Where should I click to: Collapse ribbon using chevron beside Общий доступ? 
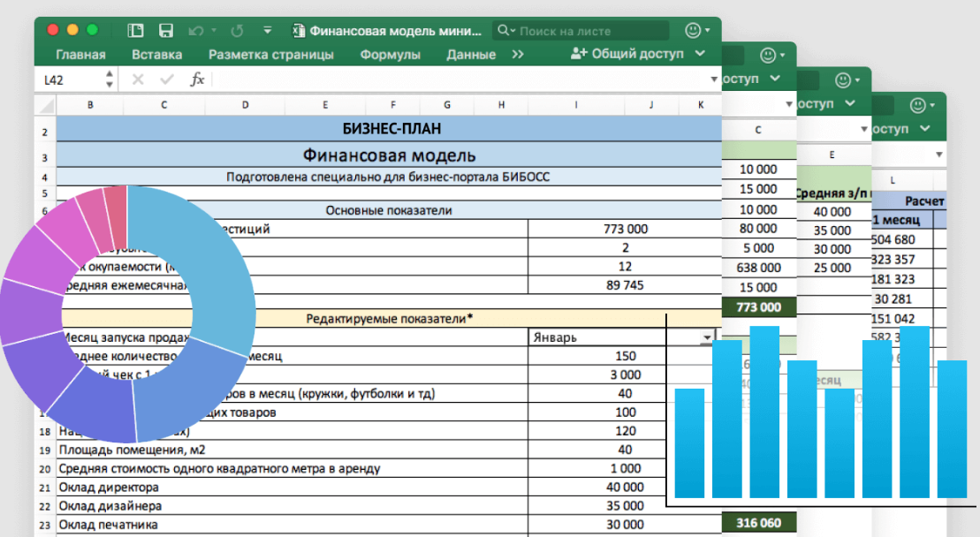click(x=701, y=54)
